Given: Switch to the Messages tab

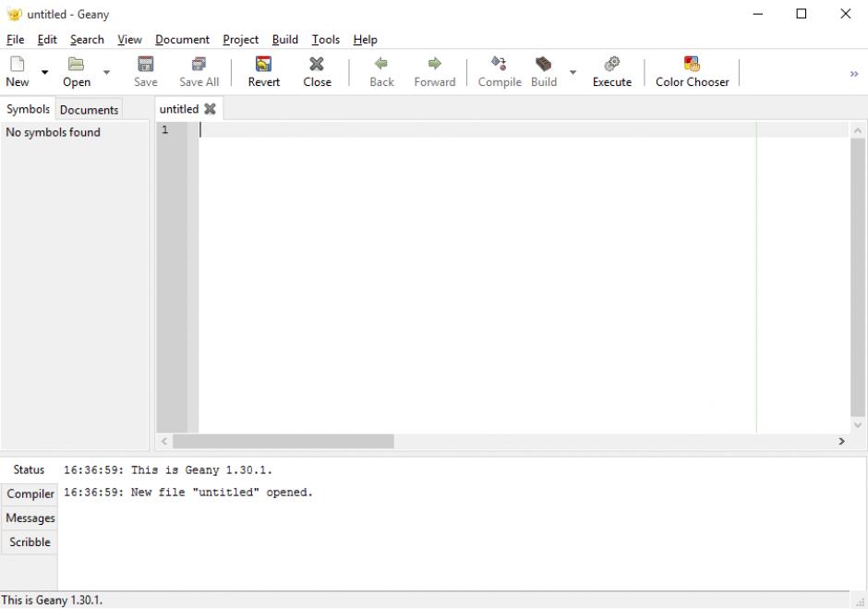Looking at the screenshot, I should (x=30, y=518).
